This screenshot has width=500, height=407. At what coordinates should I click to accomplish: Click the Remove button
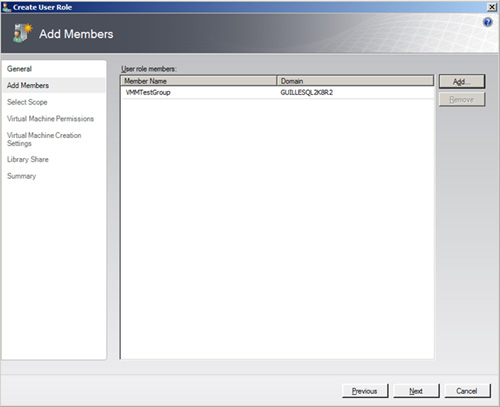click(x=462, y=99)
